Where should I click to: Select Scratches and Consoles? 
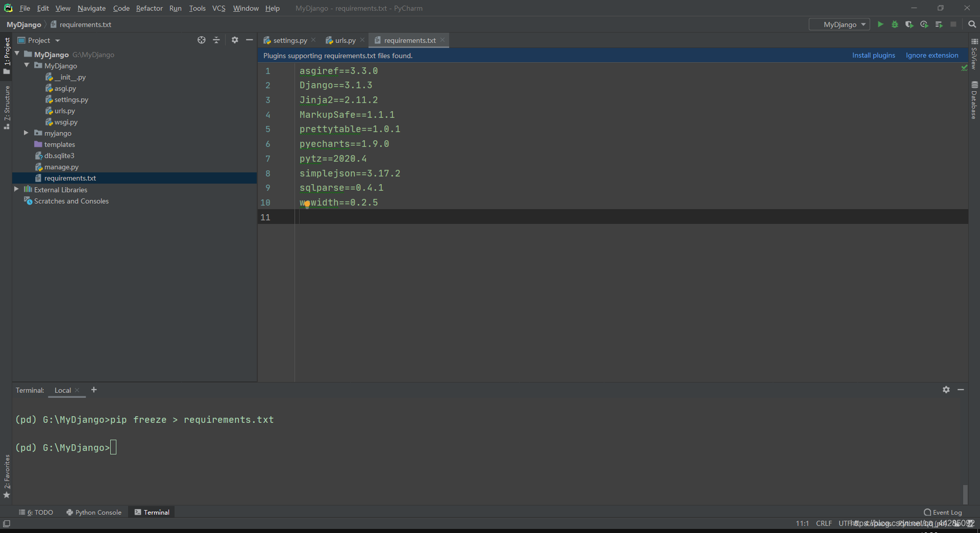coord(71,201)
